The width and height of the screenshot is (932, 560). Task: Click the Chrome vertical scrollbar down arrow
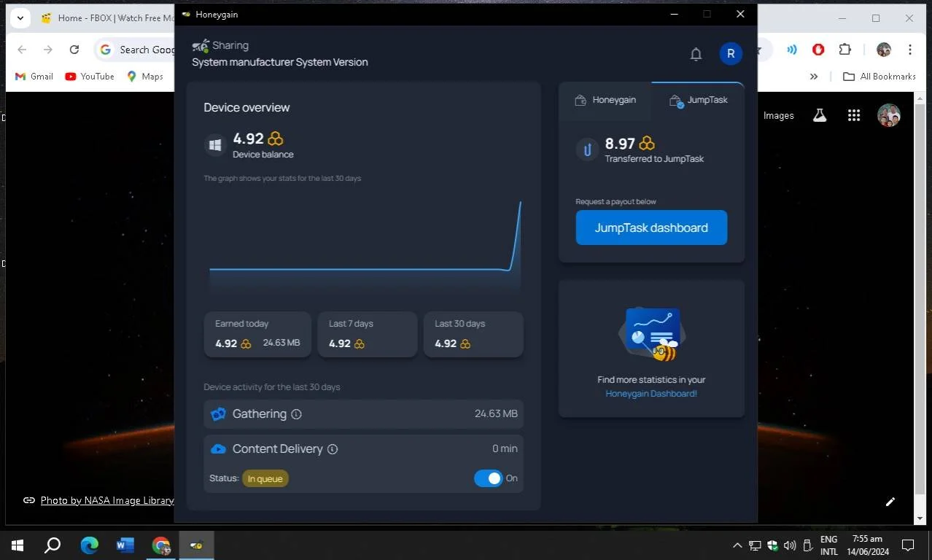920,518
